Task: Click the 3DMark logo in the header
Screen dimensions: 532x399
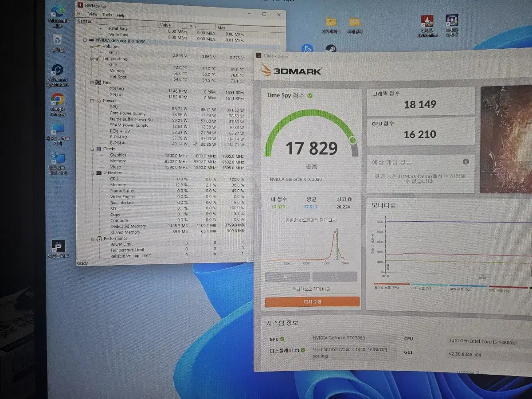Action: (x=291, y=70)
